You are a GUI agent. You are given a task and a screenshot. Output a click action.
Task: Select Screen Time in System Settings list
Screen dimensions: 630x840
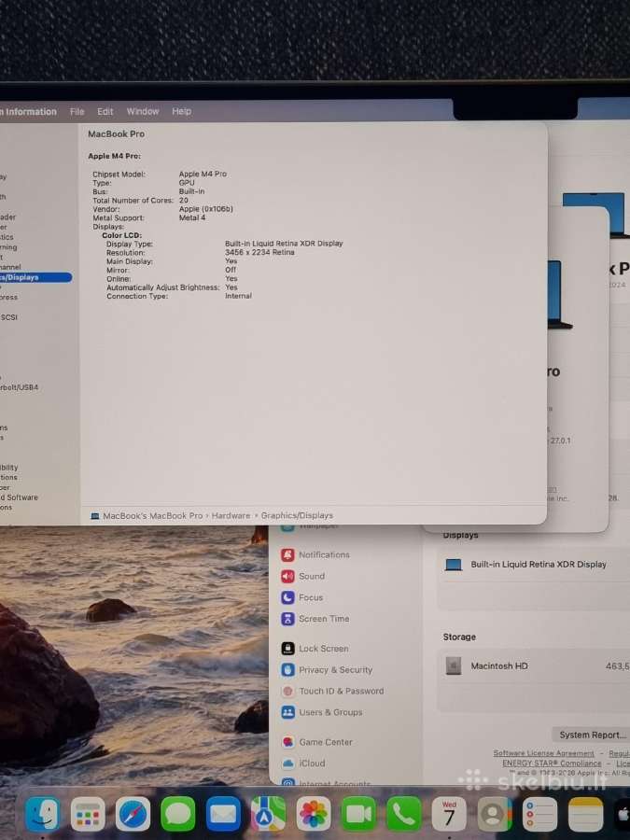pyautogui.click(x=324, y=619)
